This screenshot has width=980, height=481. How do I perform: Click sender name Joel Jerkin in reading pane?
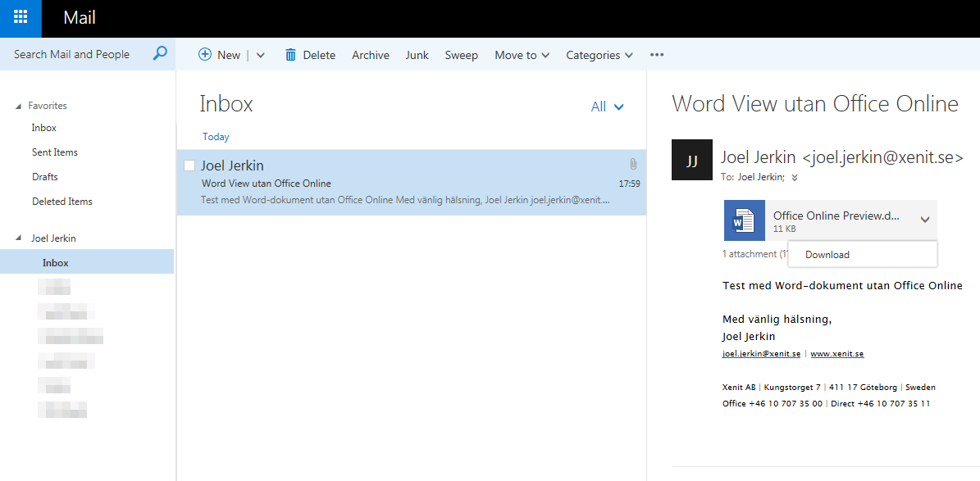coord(758,157)
